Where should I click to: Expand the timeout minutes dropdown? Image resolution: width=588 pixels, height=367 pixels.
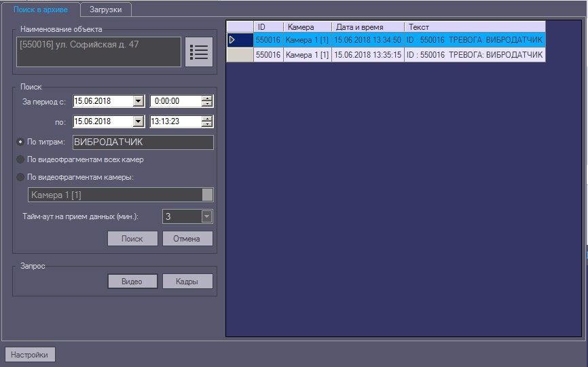pyautogui.click(x=206, y=216)
